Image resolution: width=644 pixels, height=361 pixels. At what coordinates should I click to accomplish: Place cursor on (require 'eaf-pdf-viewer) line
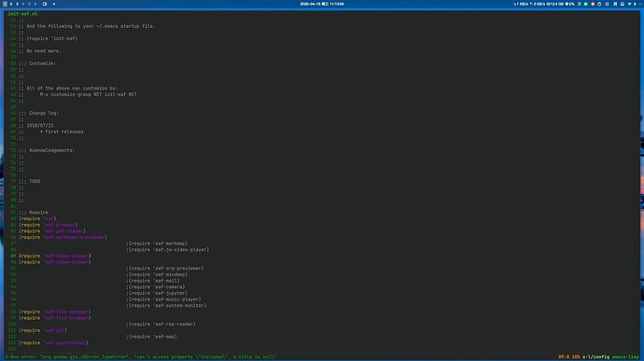coord(52,230)
